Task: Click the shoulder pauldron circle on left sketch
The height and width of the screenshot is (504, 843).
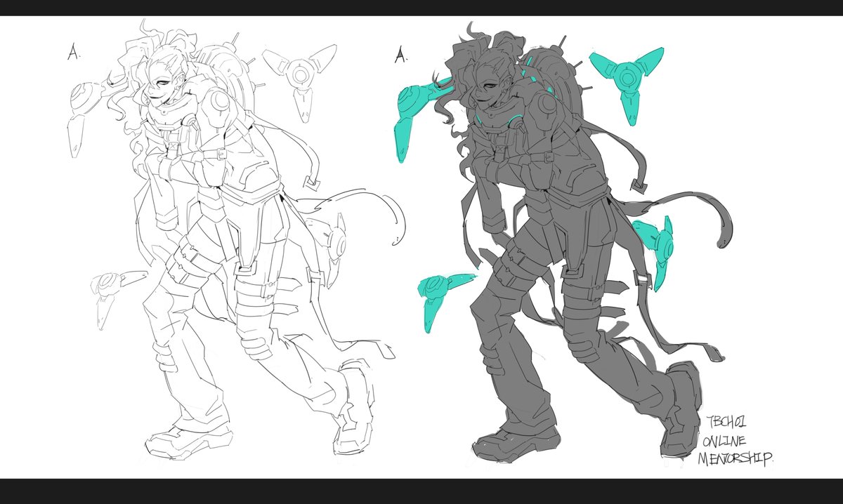Action: [220, 102]
